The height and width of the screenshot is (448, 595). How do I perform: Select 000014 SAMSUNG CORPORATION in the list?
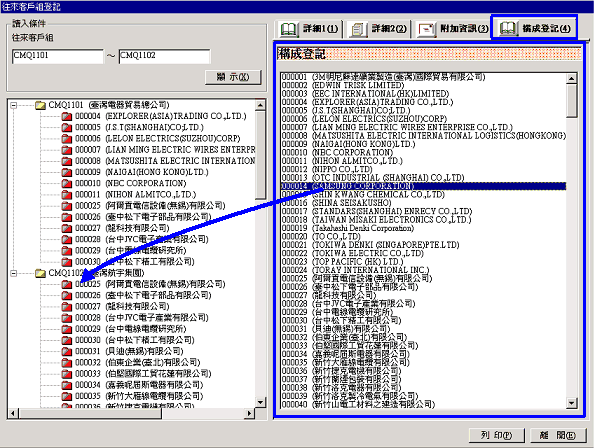pyautogui.click(x=423, y=186)
